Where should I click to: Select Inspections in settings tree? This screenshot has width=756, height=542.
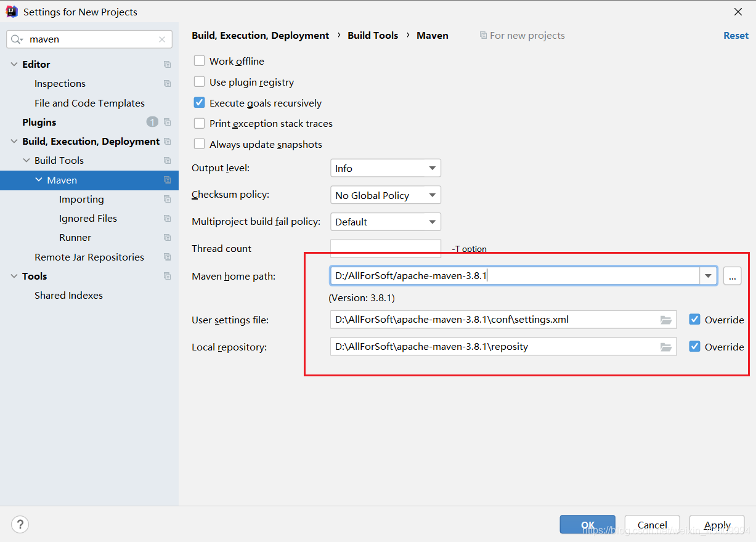(60, 83)
